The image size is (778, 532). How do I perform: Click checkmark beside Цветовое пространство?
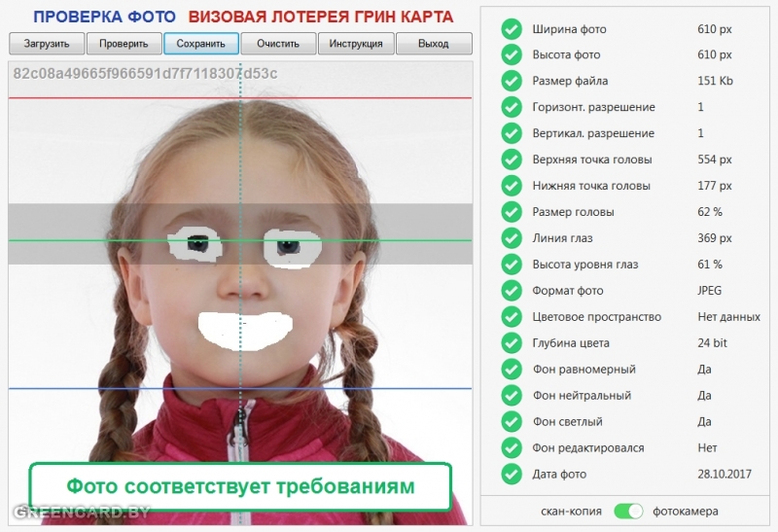pyautogui.click(x=512, y=317)
